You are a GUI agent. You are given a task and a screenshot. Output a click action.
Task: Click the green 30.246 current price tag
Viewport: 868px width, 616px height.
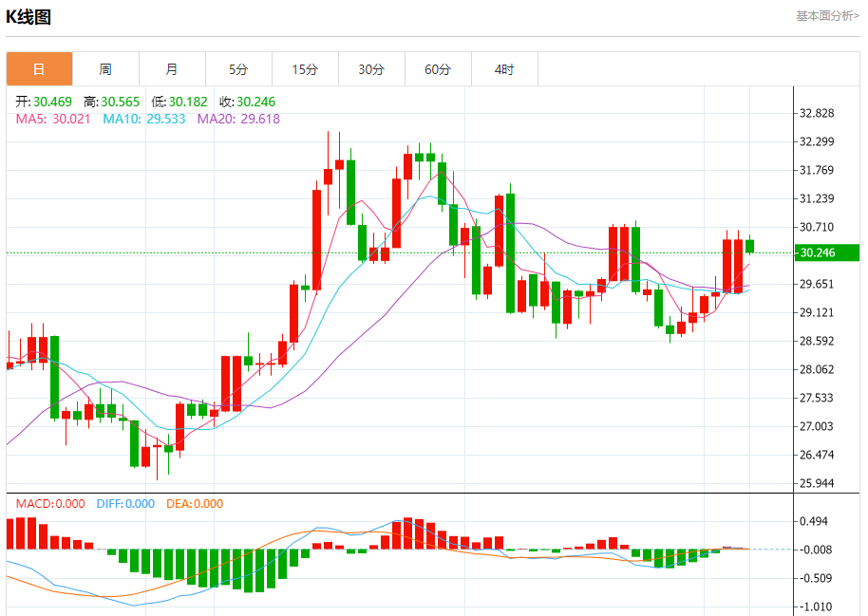(x=827, y=252)
